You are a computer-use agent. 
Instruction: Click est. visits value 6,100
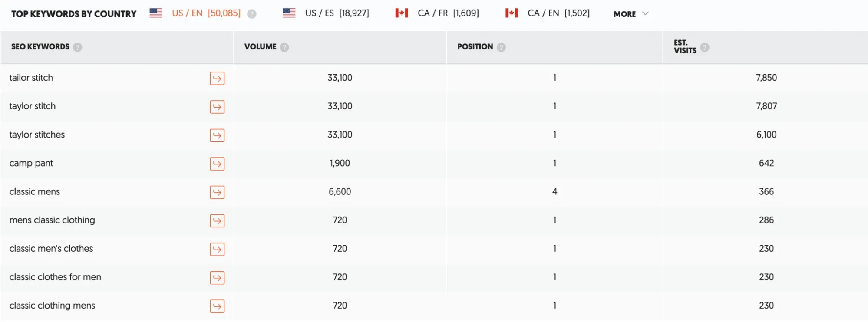point(766,135)
